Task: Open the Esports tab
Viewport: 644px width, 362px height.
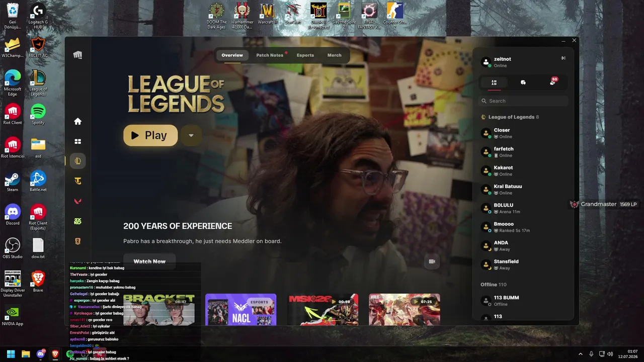Action: tap(305, 55)
